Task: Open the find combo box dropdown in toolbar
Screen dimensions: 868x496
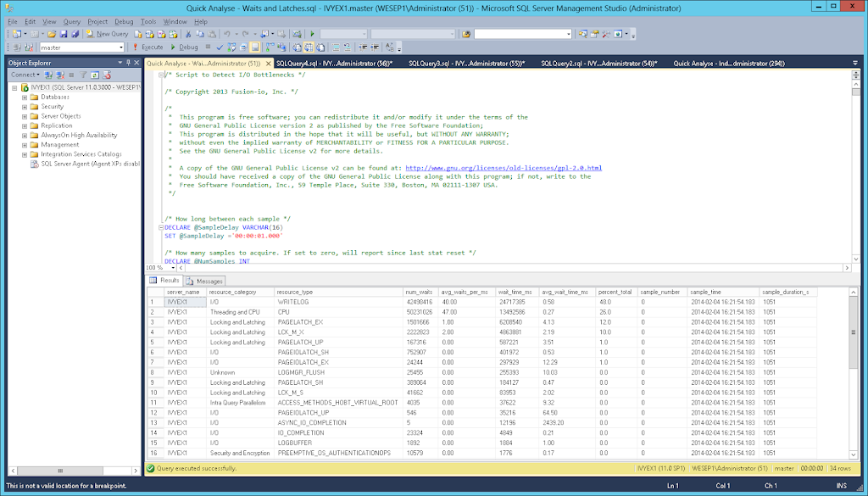Action: (569, 34)
